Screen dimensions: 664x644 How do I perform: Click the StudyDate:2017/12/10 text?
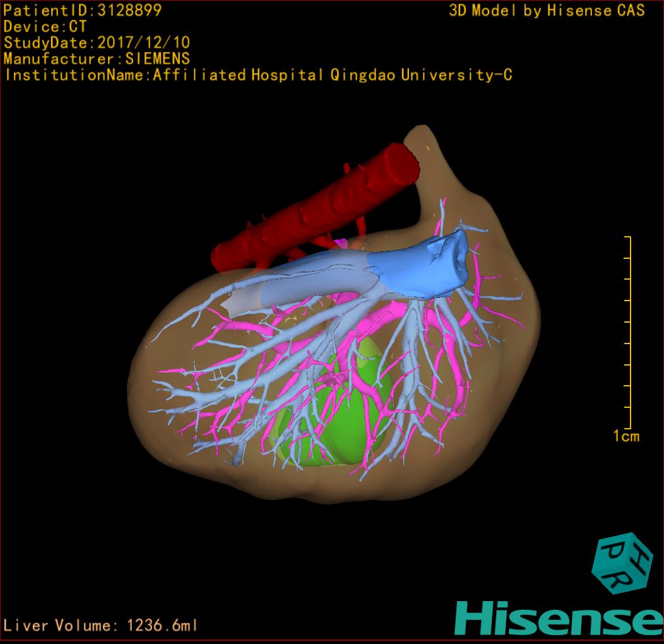tap(97, 43)
